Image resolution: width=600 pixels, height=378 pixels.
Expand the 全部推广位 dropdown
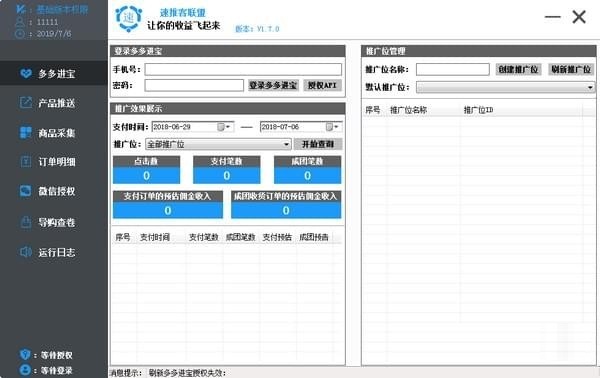coord(286,144)
